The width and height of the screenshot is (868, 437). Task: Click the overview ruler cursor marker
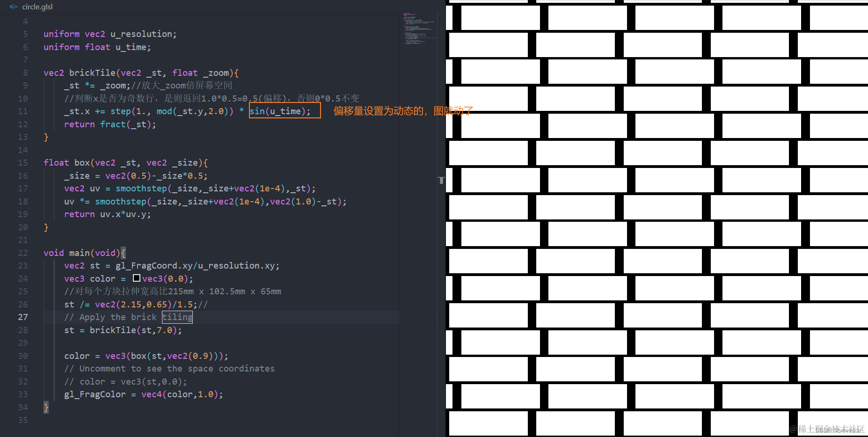(x=441, y=180)
